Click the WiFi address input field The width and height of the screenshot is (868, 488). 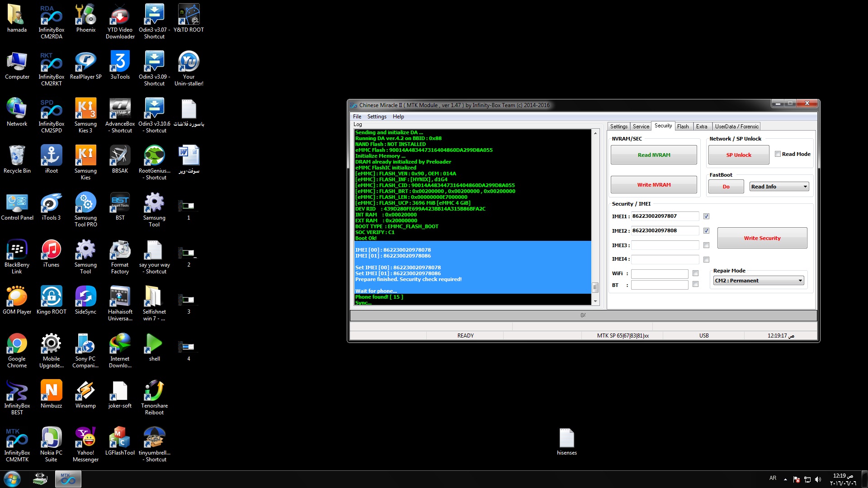point(660,274)
